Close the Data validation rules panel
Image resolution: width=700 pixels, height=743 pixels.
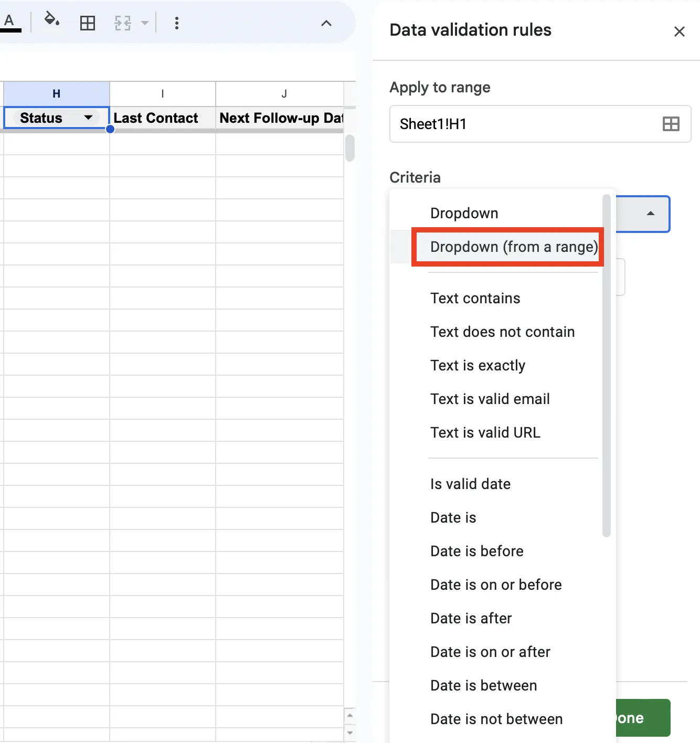(680, 31)
